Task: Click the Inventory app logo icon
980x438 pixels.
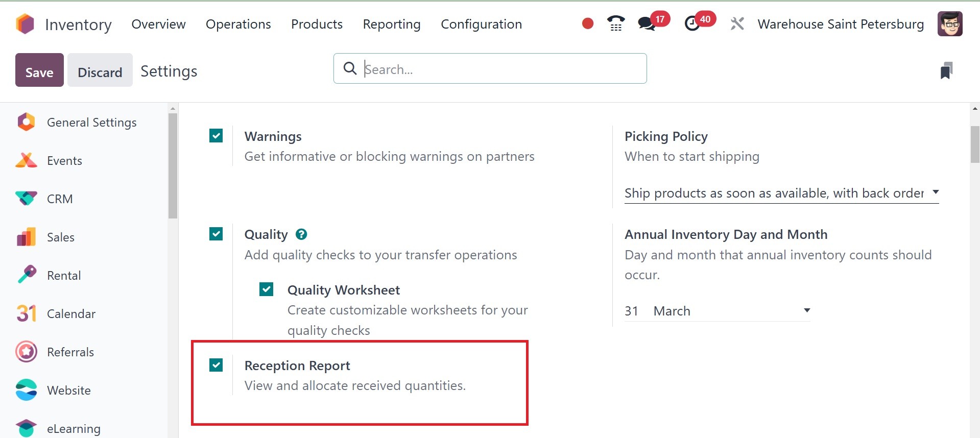Action: click(x=25, y=24)
